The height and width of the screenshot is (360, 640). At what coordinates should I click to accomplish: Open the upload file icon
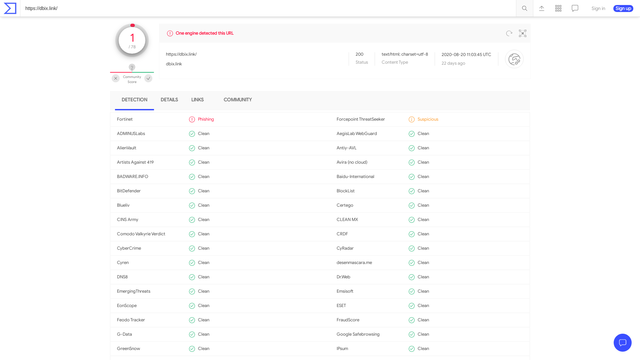[542, 8]
